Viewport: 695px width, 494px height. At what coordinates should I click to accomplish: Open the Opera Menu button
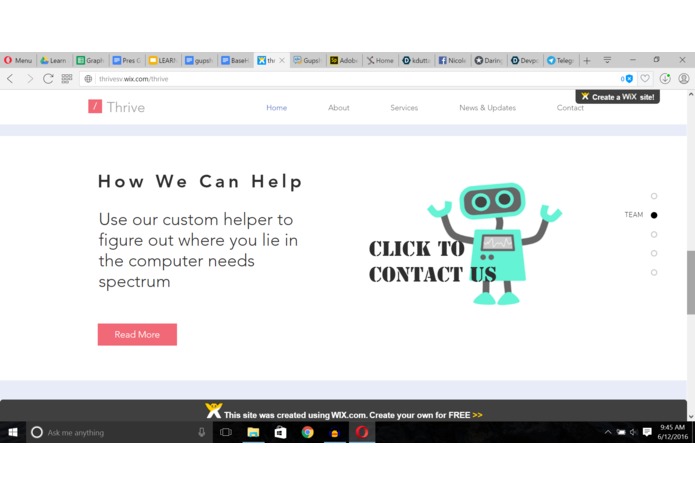click(x=18, y=60)
